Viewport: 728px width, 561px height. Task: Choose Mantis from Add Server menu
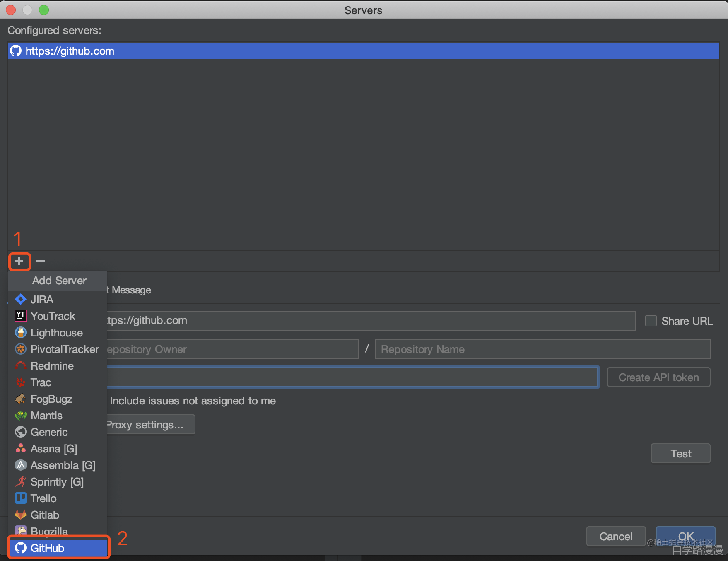tap(58, 415)
